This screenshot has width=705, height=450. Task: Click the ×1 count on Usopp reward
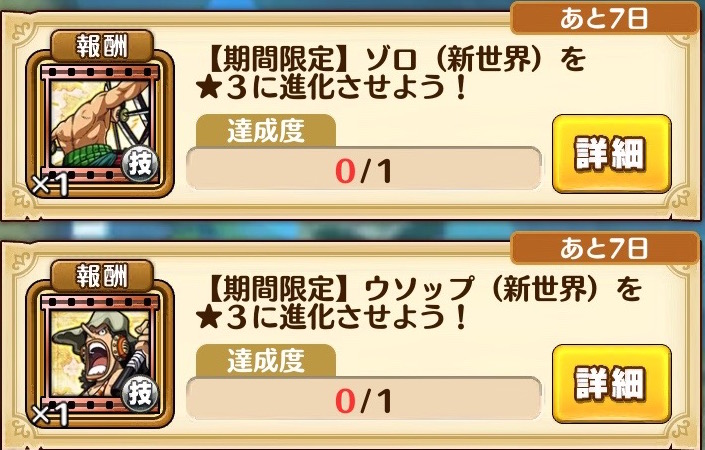pyautogui.click(x=50, y=414)
